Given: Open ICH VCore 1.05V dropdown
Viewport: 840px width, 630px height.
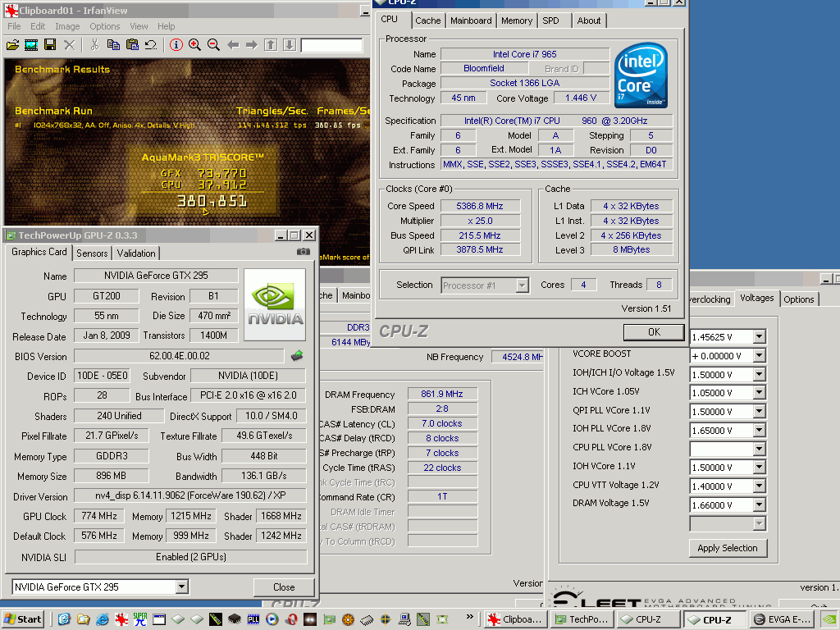Looking at the screenshot, I should click(x=759, y=393).
